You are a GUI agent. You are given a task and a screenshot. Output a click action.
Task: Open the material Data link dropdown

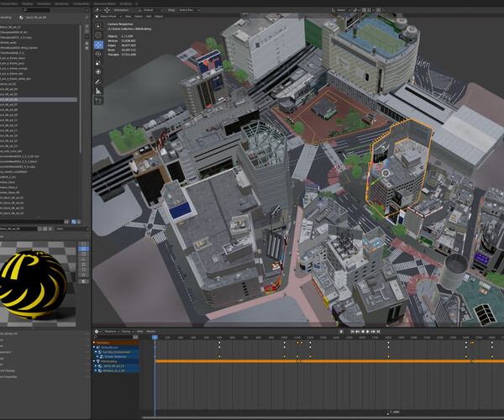[72, 228]
